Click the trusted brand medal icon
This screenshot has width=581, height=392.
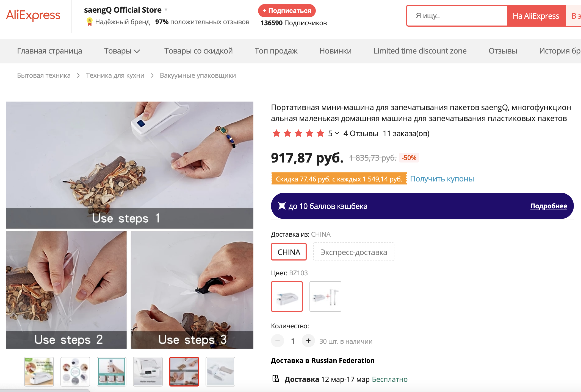(x=89, y=22)
